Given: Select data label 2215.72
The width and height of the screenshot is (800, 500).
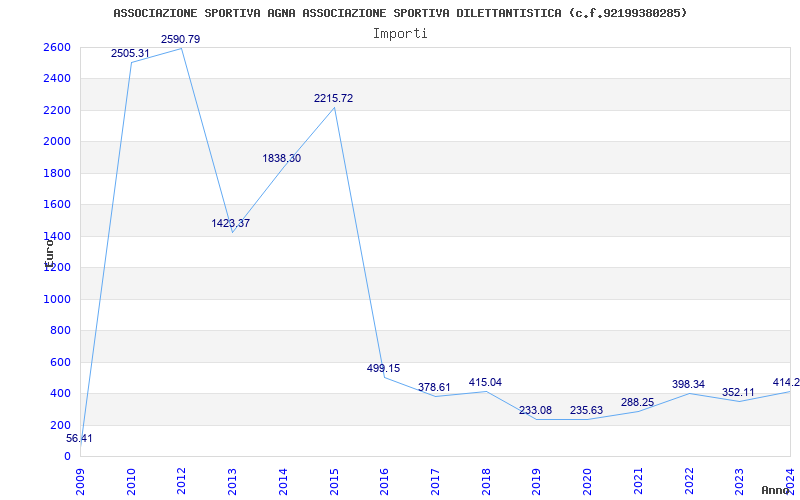Looking at the screenshot, I should [333, 98].
